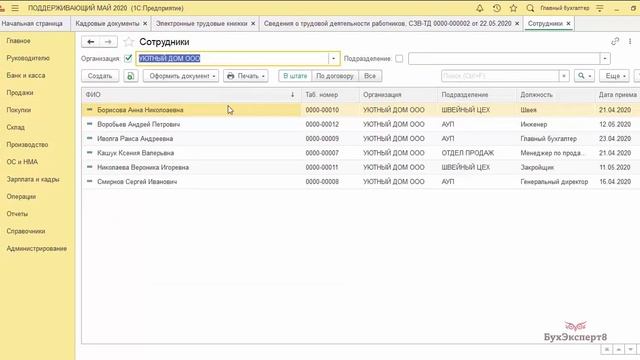Image resolution: width=640 pixels, height=360 pixels.
Task: Go back with left arrow
Action: point(91,42)
